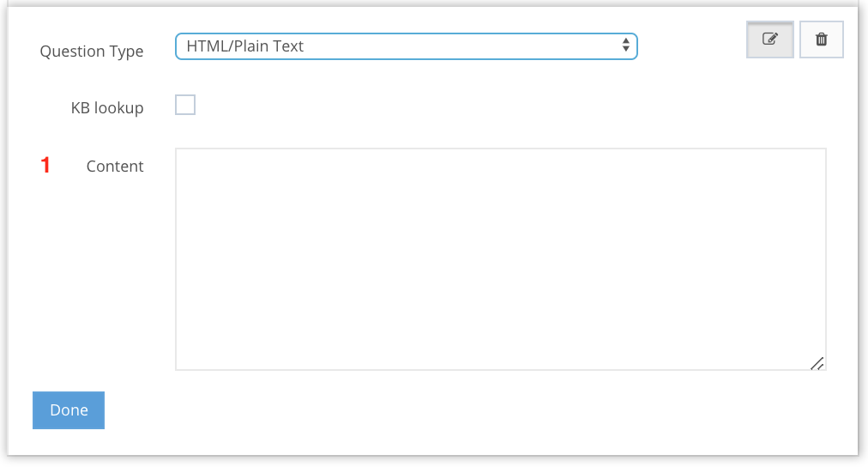The height and width of the screenshot is (467, 868).
Task: Click the trash delete icon button
Action: click(821, 39)
